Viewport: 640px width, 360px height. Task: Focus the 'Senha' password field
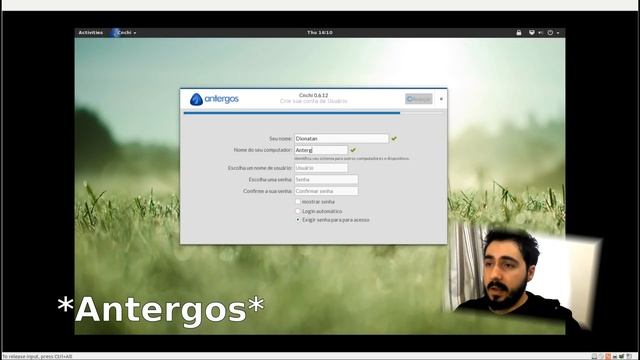[x=326, y=180]
